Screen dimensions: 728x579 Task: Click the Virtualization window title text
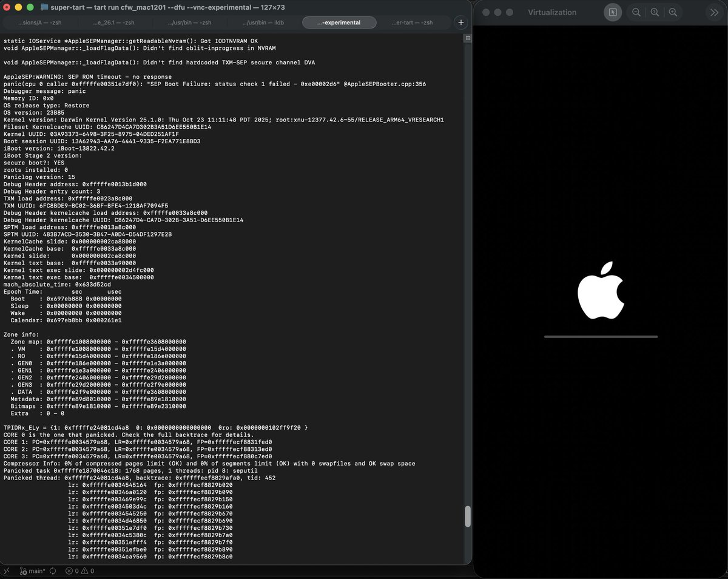point(552,12)
